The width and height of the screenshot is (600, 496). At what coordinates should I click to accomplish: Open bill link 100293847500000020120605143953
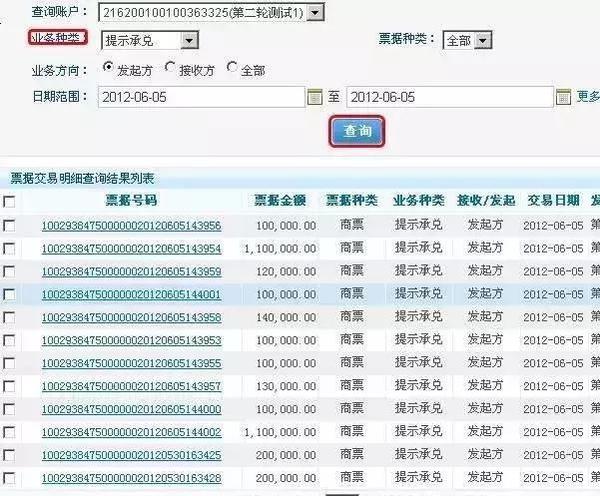coord(131,340)
